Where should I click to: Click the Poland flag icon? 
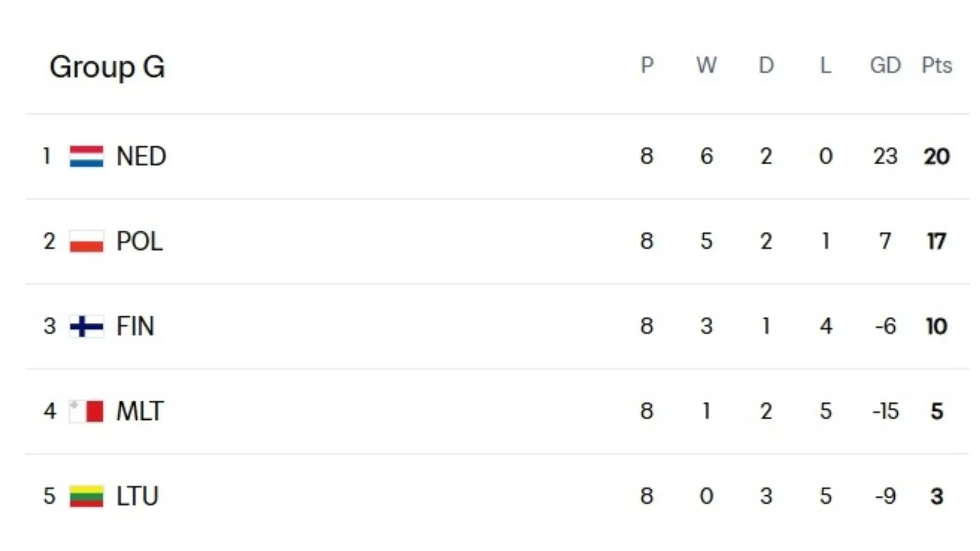[86, 241]
